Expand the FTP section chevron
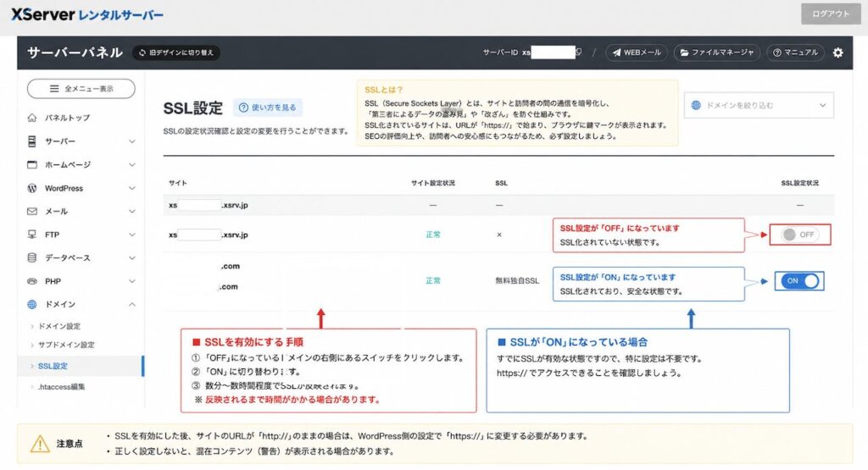This screenshot has width=868, height=470. pyautogui.click(x=131, y=235)
